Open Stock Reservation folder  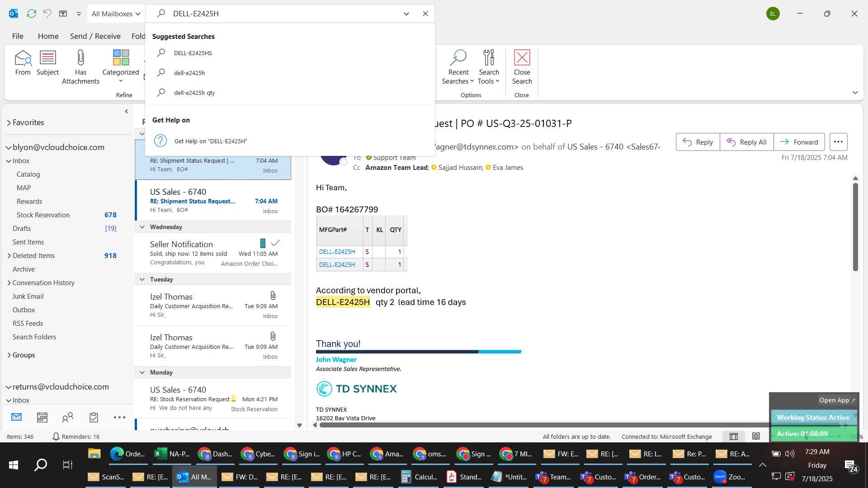pyautogui.click(x=43, y=215)
